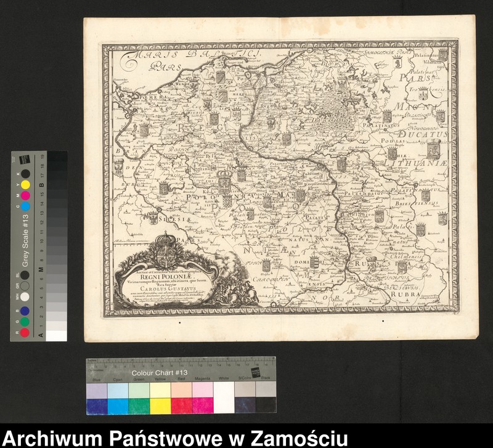This screenshot has width=493, height=448.
Task: Pick the dark green swatch on the Colour Chart
Action: point(139,406)
